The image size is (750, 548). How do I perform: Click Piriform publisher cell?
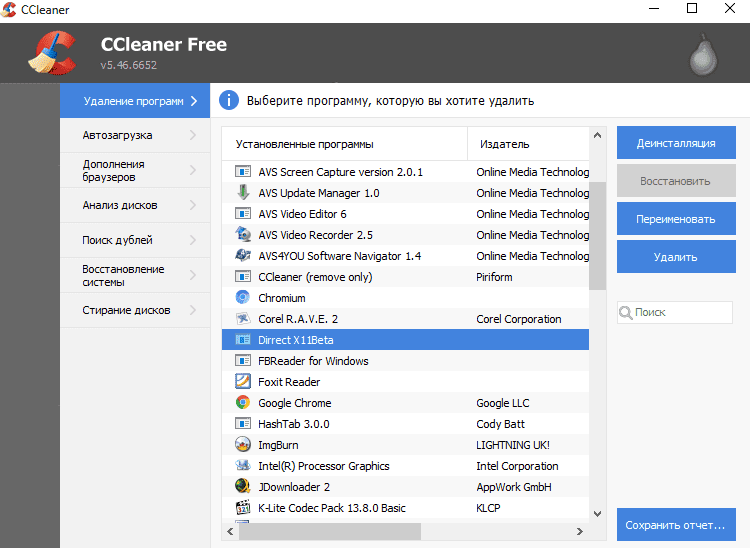pyautogui.click(x=494, y=277)
